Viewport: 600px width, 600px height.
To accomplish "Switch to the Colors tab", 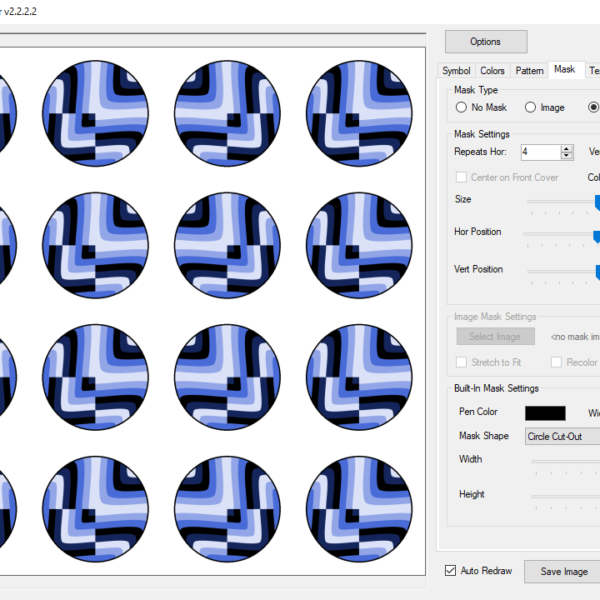I will [492, 71].
